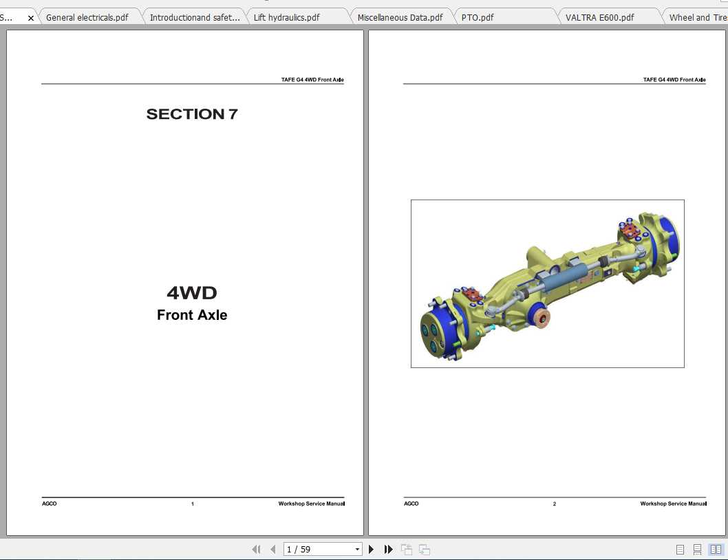
Task: Click the Front Axle subtitle text
Action: click(192, 315)
